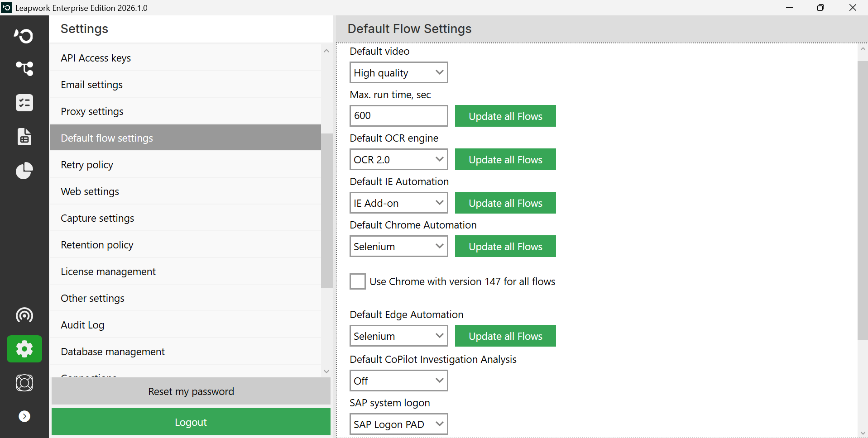Click the Default CoPilot Investigation Analysis label

point(433,359)
